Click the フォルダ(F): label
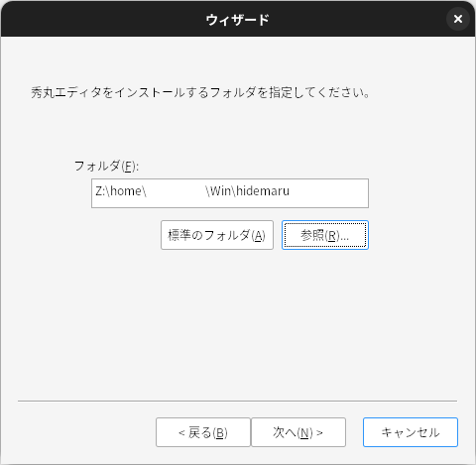The height and width of the screenshot is (465, 476). pos(106,166)
